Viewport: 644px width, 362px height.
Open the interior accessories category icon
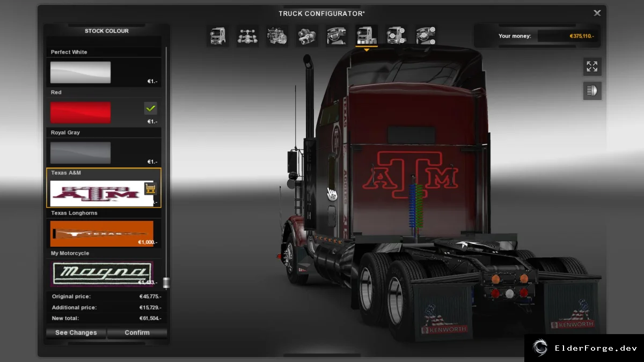coord(426,36)
